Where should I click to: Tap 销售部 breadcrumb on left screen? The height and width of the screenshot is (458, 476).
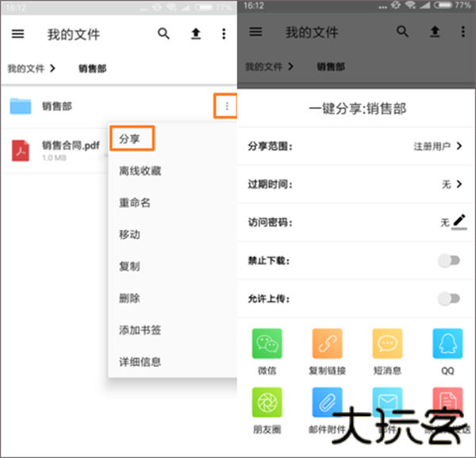[x=93, y=68]
